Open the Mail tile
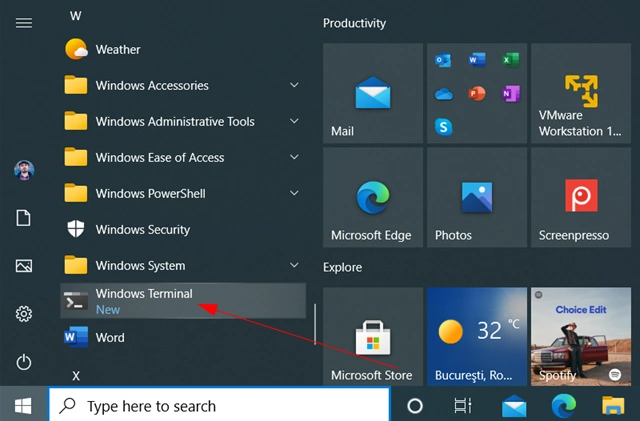640x421 pixels. (373, 93)
